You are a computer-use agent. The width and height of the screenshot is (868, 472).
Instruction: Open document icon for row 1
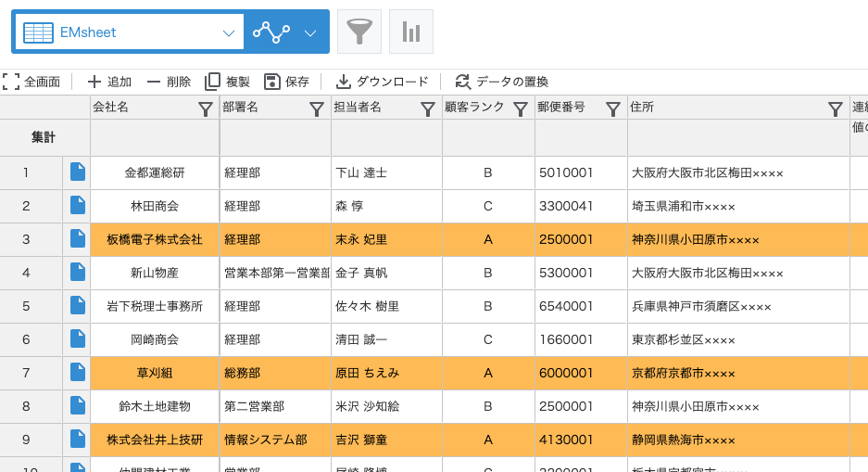click(78, 172)
